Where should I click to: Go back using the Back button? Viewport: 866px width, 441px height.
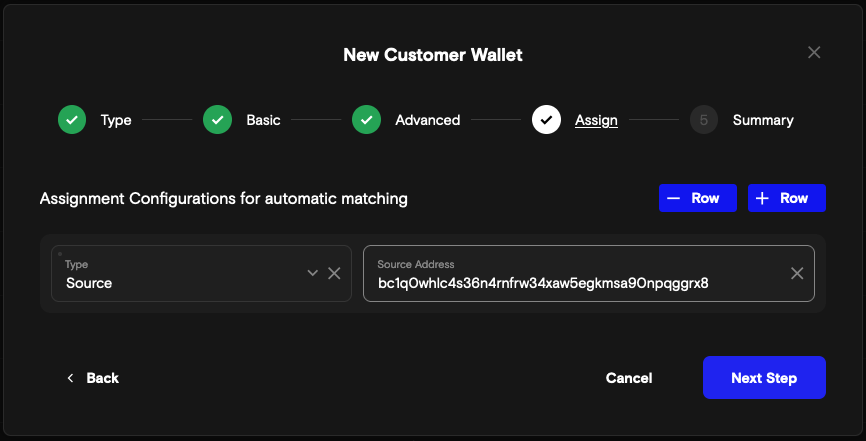93,378
